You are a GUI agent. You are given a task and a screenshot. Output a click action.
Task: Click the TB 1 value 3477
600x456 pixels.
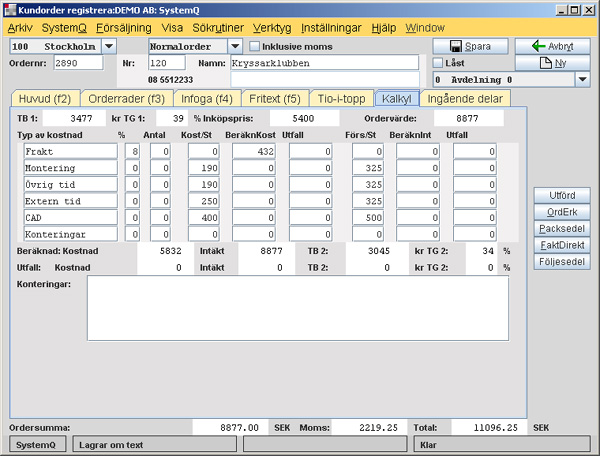pos(74,118)
